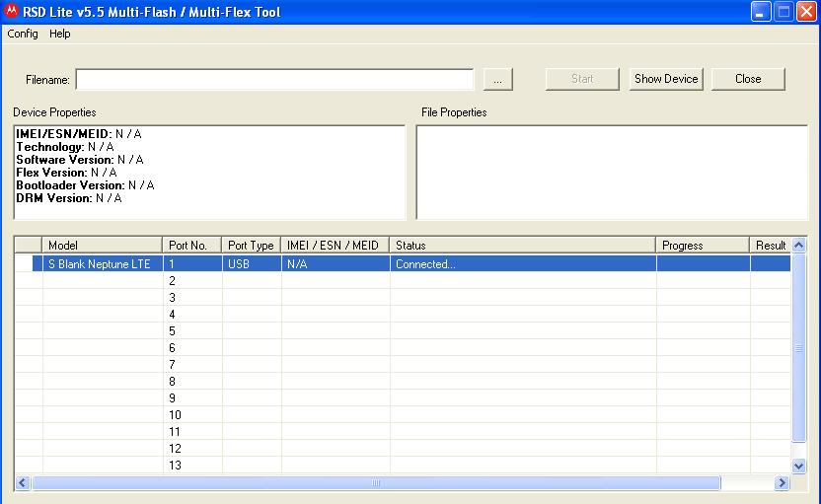Click the Port No. column header
Screen dimensions: 821x504
click(192, 245)
